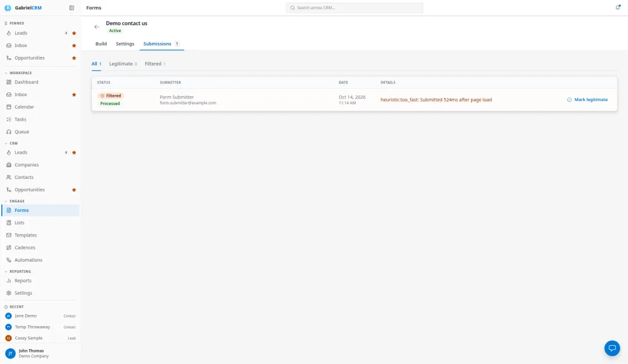Mark the submission as legitimate
Image resolution: width=628 pixels, height=364 pixels.
tap(588, 100)
